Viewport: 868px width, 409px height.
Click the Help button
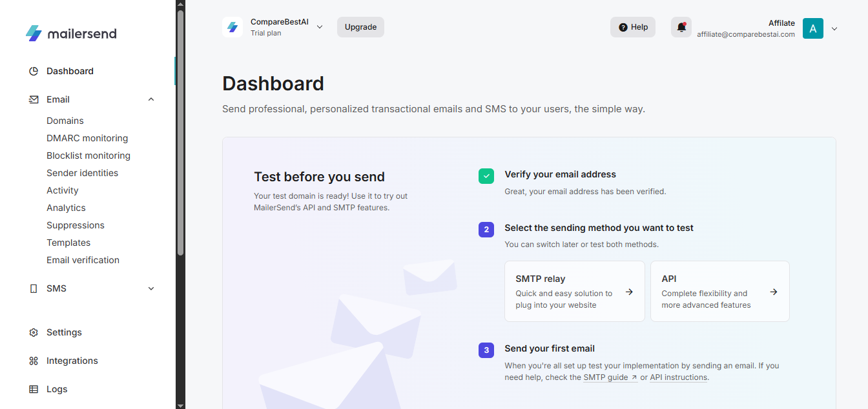coord(633,27)
